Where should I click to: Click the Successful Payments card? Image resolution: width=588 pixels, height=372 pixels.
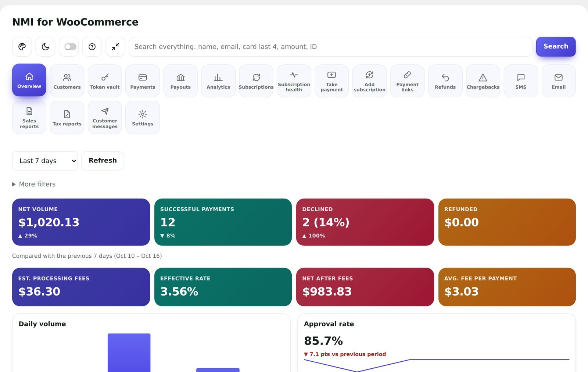coord(223,222)
